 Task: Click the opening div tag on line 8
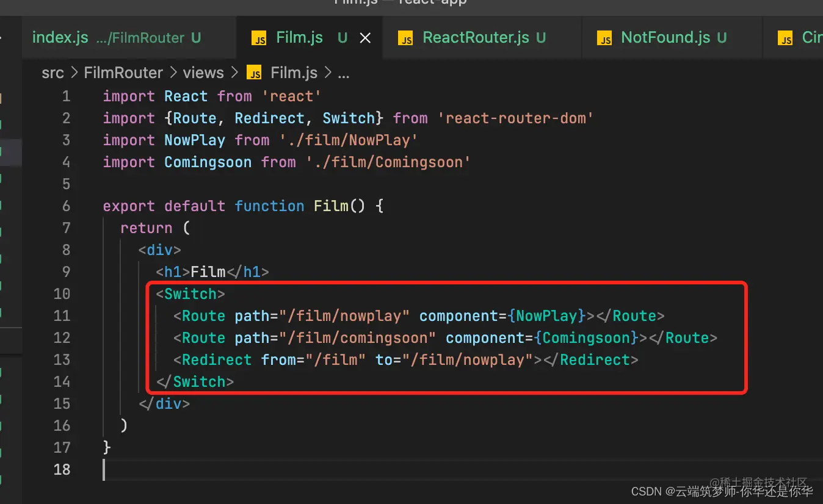160,250
